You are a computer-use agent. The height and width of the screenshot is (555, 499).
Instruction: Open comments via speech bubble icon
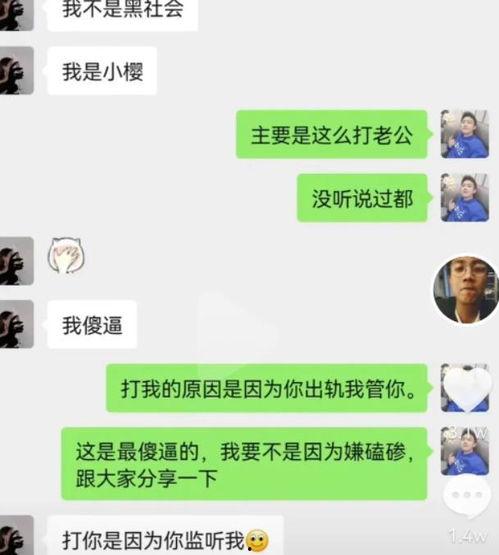(x=467, y=496)
